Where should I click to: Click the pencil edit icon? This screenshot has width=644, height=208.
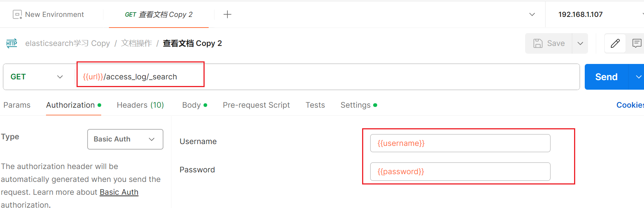tap(615, 43)
